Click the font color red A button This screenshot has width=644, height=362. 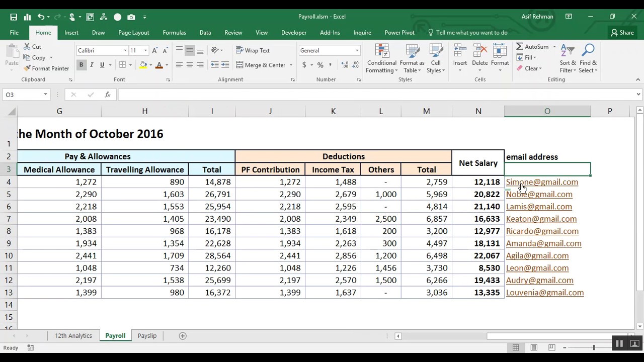pos(159,65)
